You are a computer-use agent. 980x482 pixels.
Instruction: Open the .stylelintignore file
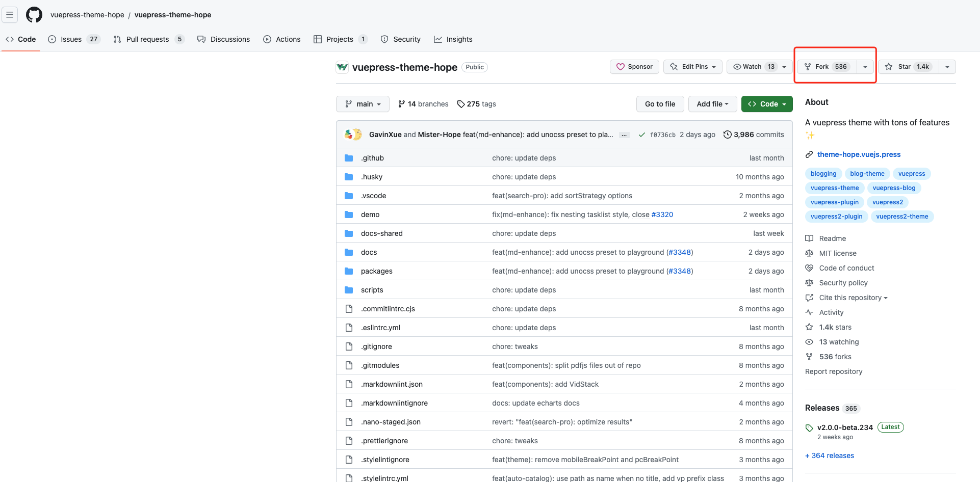(385, 460)
